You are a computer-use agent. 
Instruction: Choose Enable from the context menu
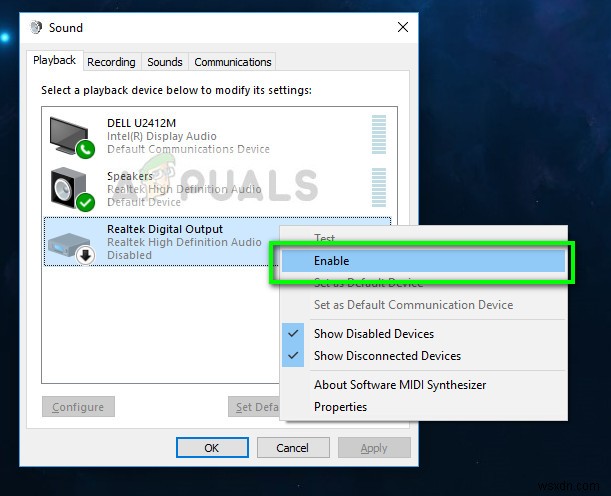coord(423,261)
